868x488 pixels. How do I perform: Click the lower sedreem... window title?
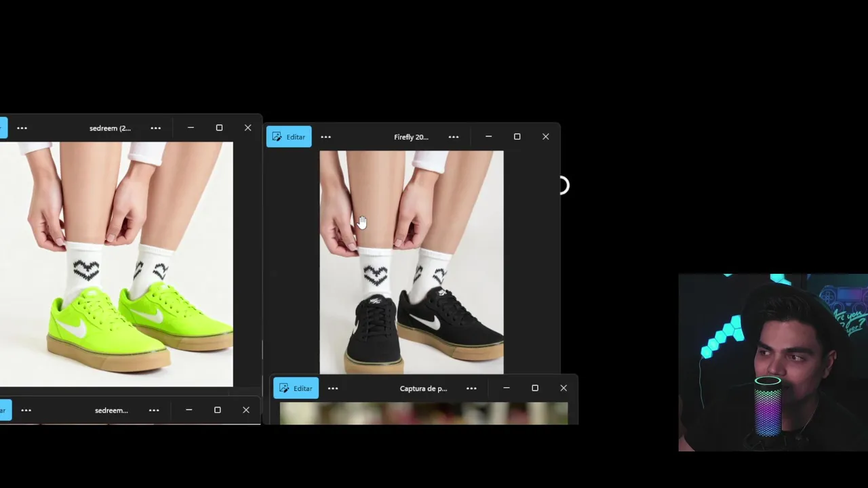(x=111, y=410)
